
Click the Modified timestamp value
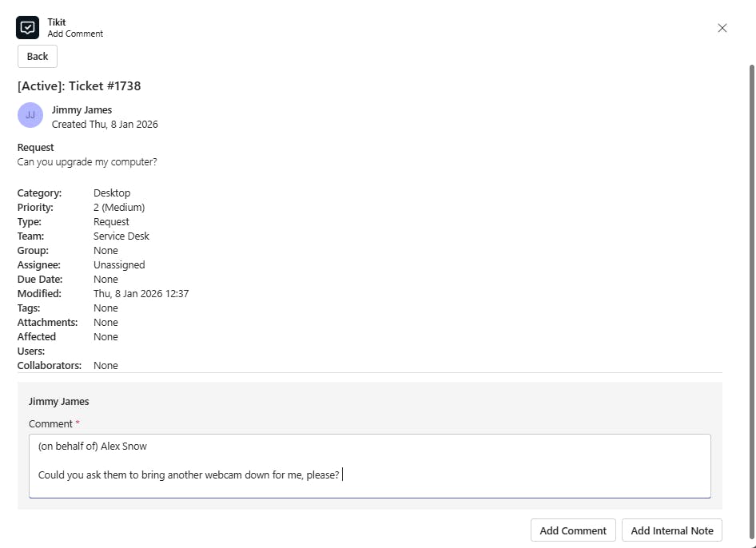click(x=141, y=294)
